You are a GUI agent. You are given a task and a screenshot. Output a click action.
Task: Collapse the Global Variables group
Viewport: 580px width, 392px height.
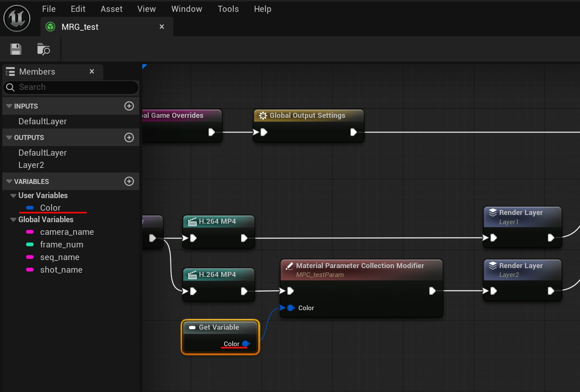coord(13,220)
